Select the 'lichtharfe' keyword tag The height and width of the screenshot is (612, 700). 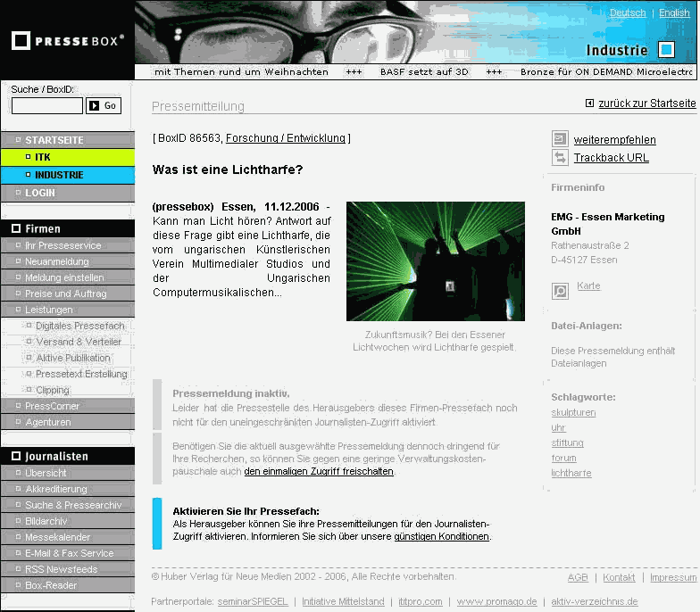click(x=571, y=473)
